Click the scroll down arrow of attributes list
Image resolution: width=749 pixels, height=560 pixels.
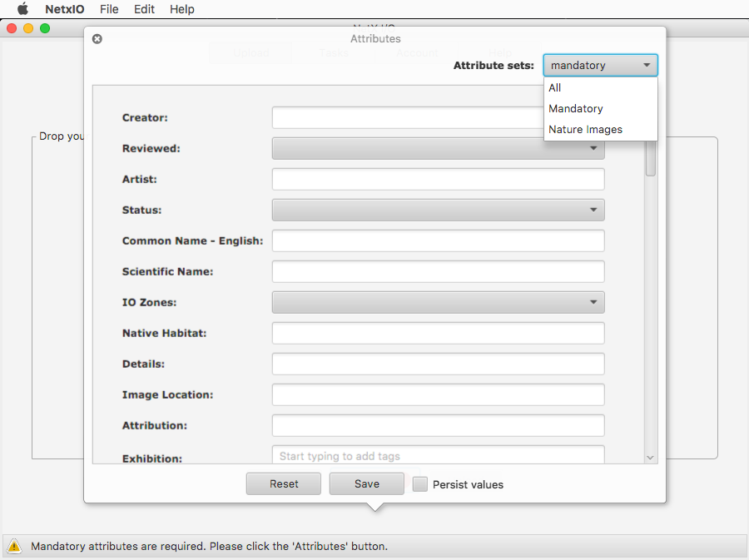[x=651, y=458]
